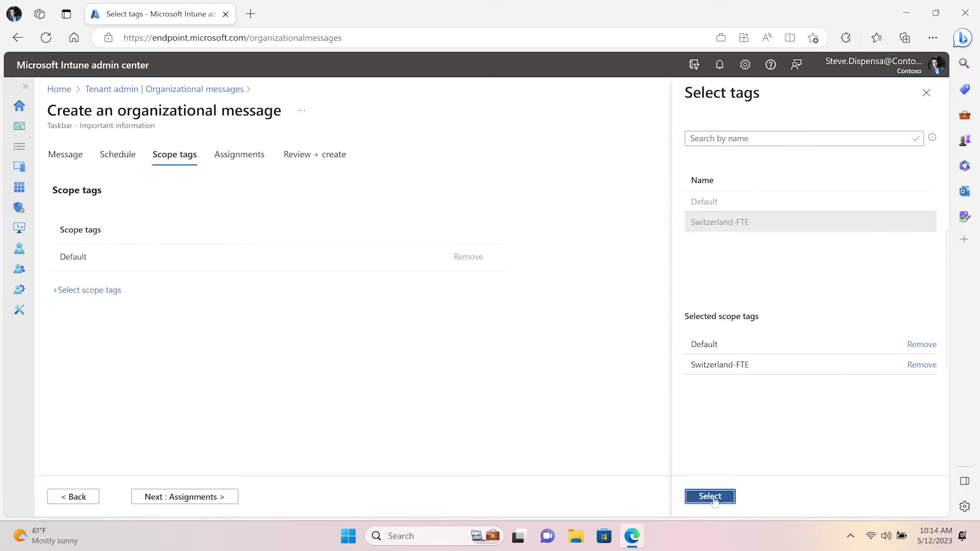The width and height of the screenshot is (980, 551).
Task: Switch to the Schedule tab
Action: click(x=117, y=155)
